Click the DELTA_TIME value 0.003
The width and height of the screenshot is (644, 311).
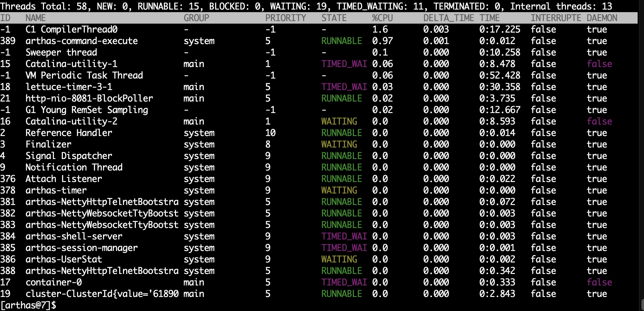tap(436, 29)
